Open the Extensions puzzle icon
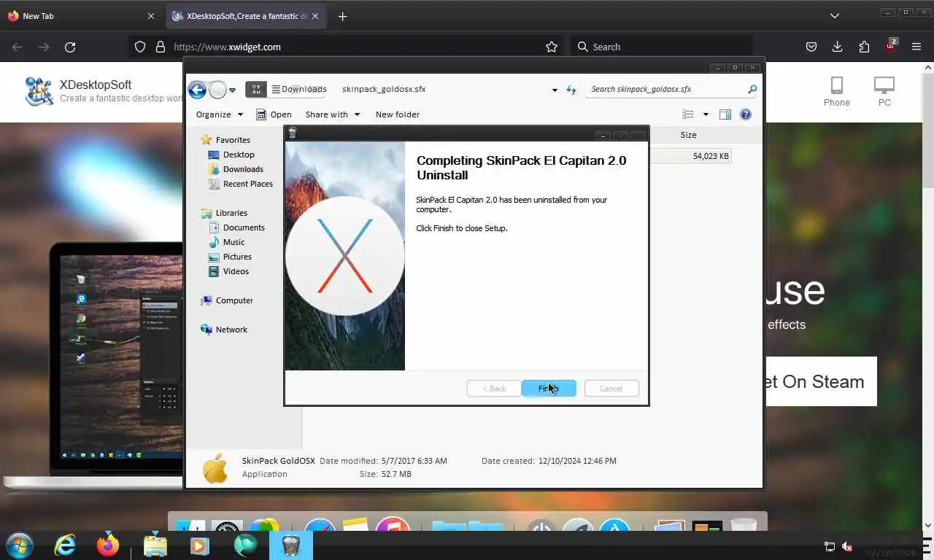The image size is (934, 560). (864, 47)
